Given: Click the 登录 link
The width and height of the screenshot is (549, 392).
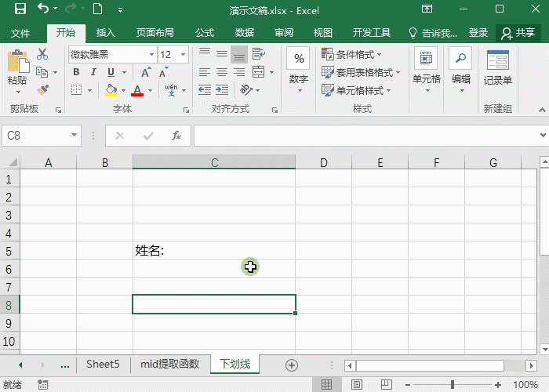Looking at the screenshot, I should (x=478, y=33).
